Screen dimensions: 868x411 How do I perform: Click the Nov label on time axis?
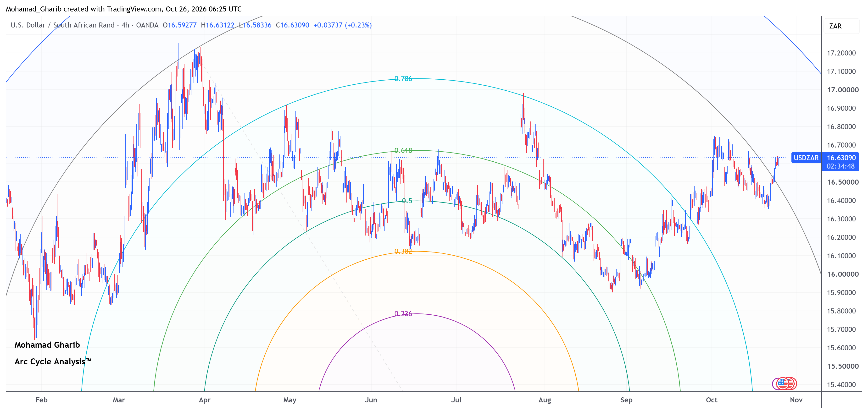[796, 400]
